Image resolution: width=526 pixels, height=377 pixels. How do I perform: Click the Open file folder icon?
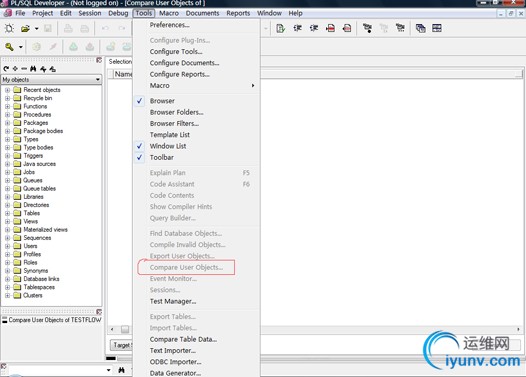click(25, 29)
